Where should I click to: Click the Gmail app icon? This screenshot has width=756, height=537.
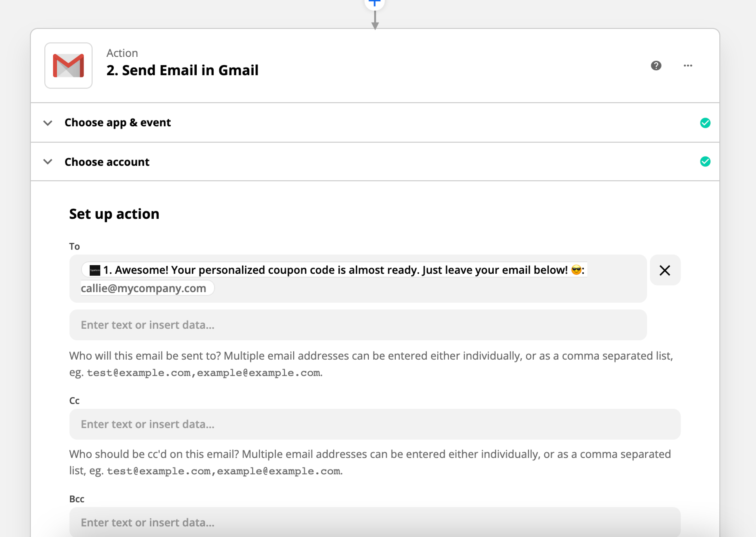point(68,66)
